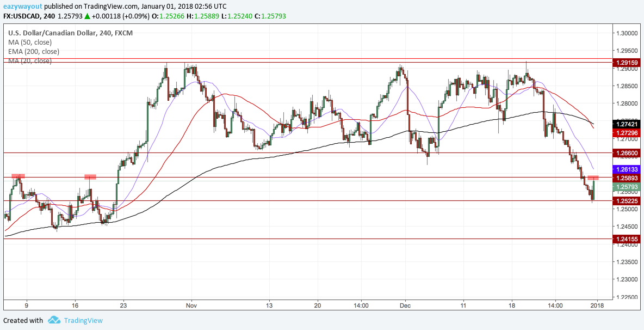Click the 13 date label on time axis
Viewport: 644px width, 330px height.
pyautogui.click(x=269, y=306)
